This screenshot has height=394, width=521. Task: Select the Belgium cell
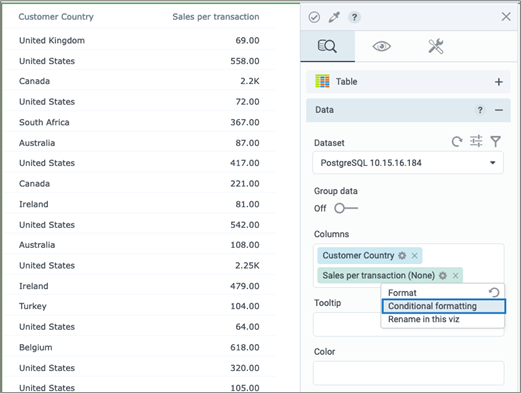tap(36, 347)
